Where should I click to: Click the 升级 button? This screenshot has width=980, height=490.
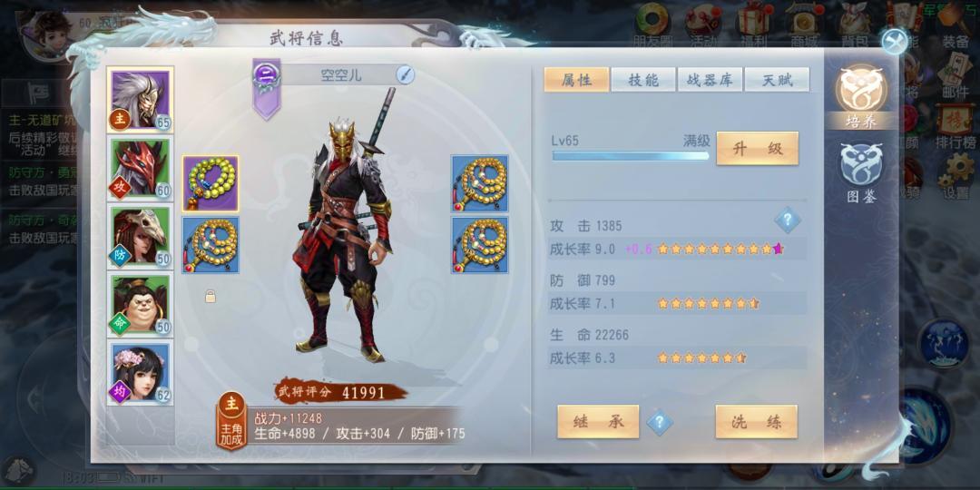[x=757, y=149]
